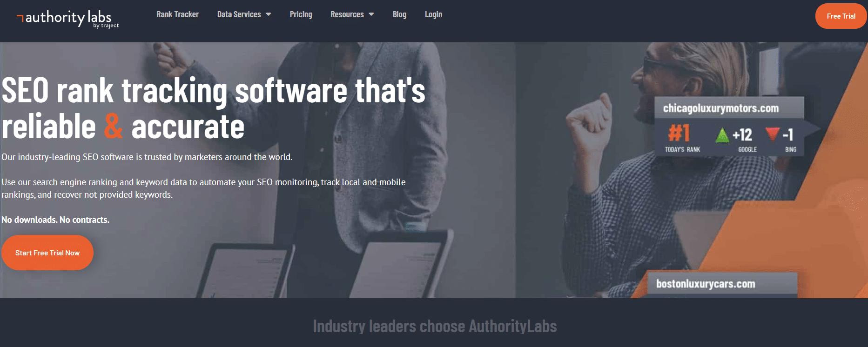This screenshot has height=347, width=868.
Task: Open the Resources menu
Action: click(x=352, y=14)
